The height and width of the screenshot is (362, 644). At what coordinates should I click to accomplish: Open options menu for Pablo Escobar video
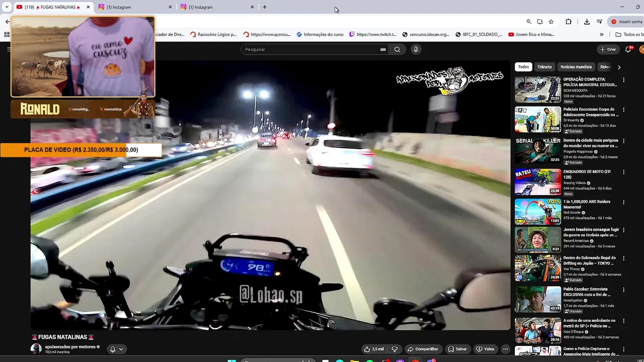[623, 290]
